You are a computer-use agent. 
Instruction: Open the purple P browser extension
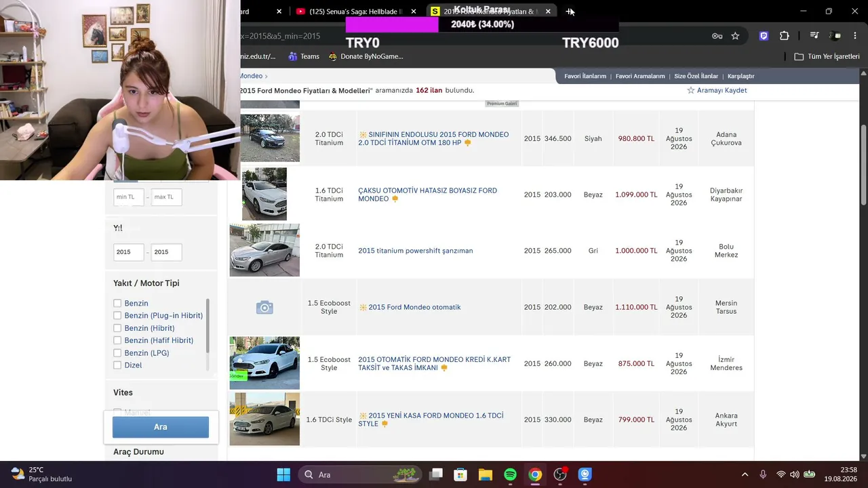764,36
